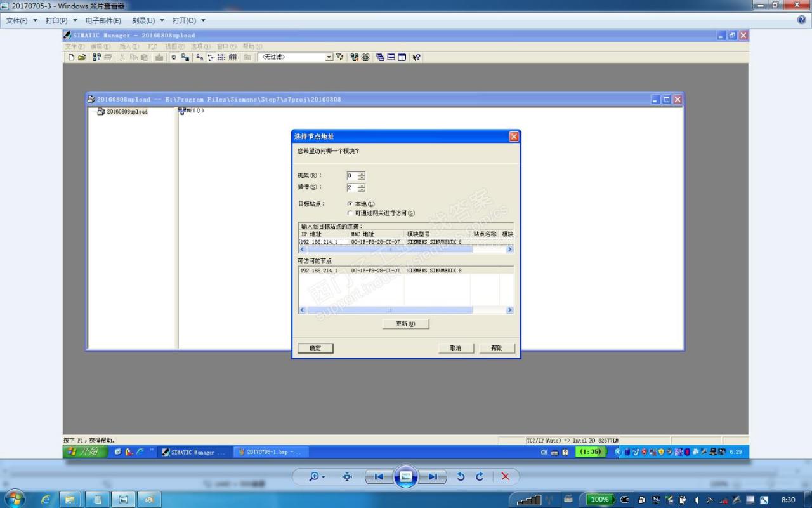Select Details view icon in toolbar
812x508 pixels.
point(232,57)
